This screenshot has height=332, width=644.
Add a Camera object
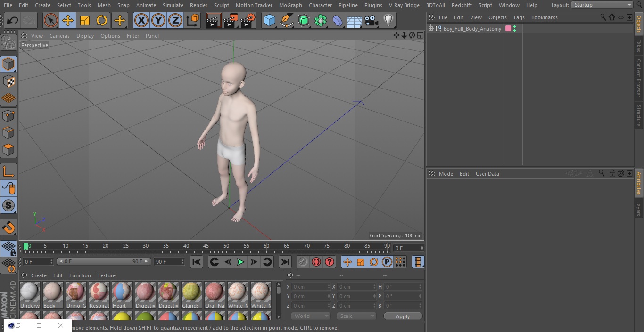pyautogui.click(x=372, y=21)
